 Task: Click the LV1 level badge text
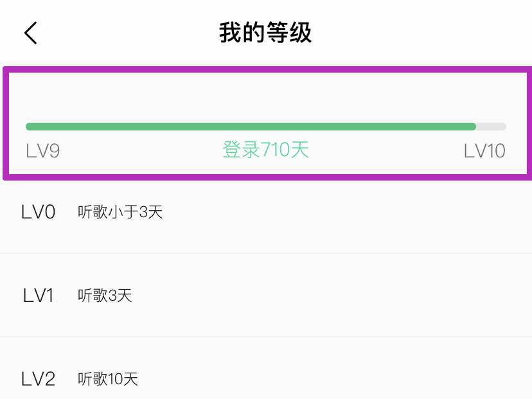tap(39, 296)
